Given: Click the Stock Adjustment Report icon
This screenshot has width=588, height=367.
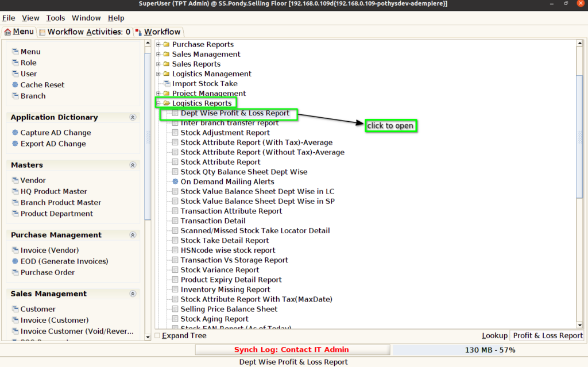Looking at the screenshot, I should tap(175, 133).
